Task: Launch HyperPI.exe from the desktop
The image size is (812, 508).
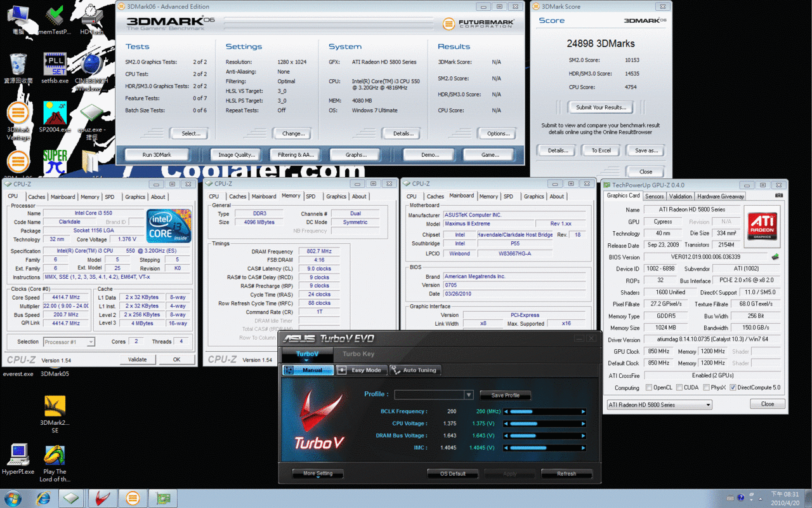Action: [18, 460]
